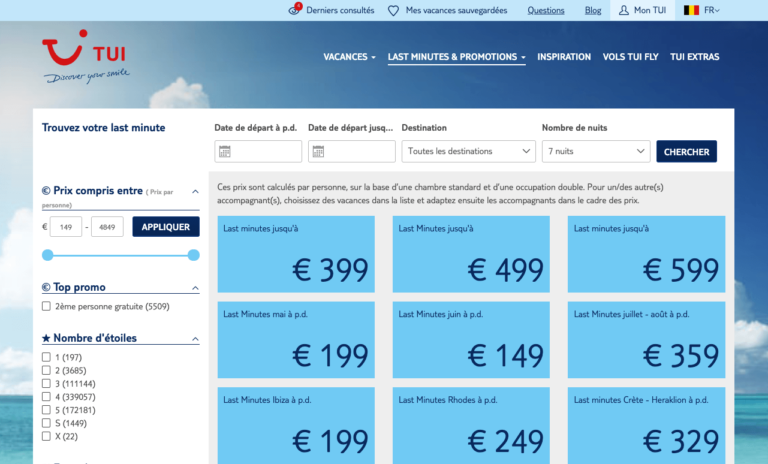This screenshot has width=768, height=464.
Task: Click the Chercher button
Action: [686, 151]
